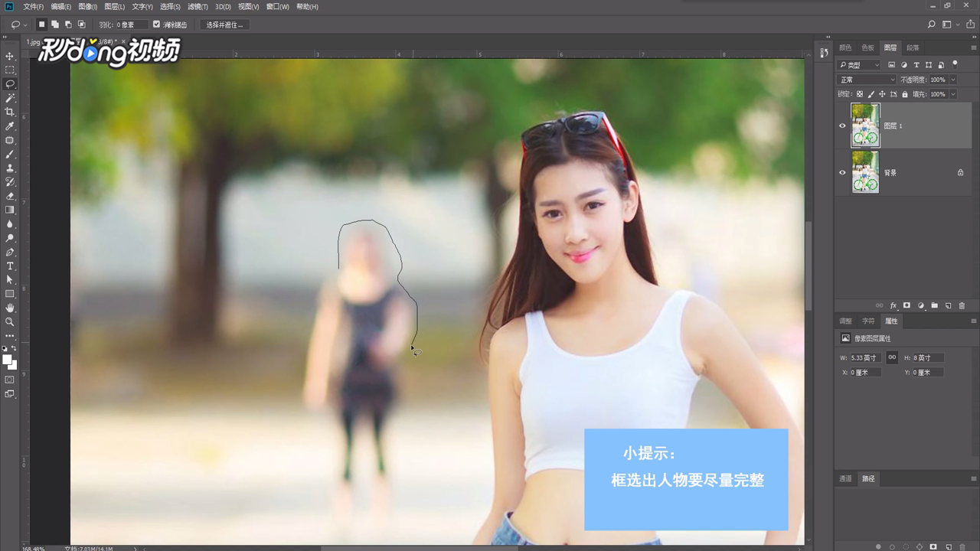The width and height of the screenshot is (980, 551).
Task: Open the Paths panel flyout menu
Action: [973, 478]
